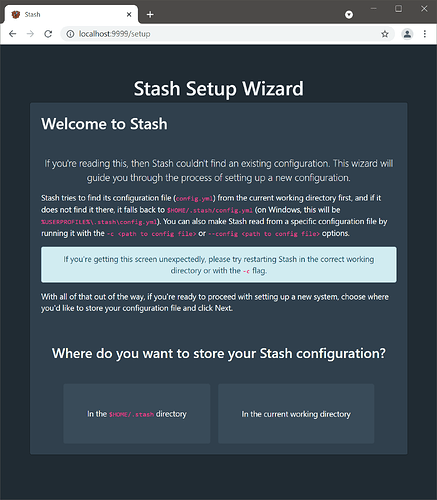Viewport: 437px width, 500px height.
Task: Close the Stash tab
Action: 129,14
